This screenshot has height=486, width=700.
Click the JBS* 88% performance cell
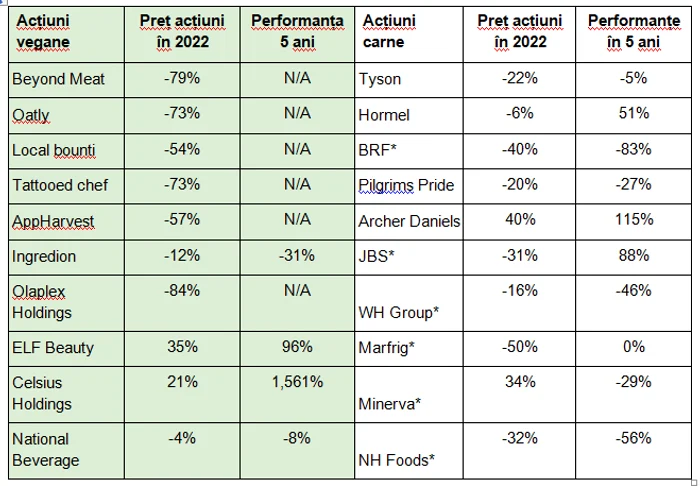point(633,258)
